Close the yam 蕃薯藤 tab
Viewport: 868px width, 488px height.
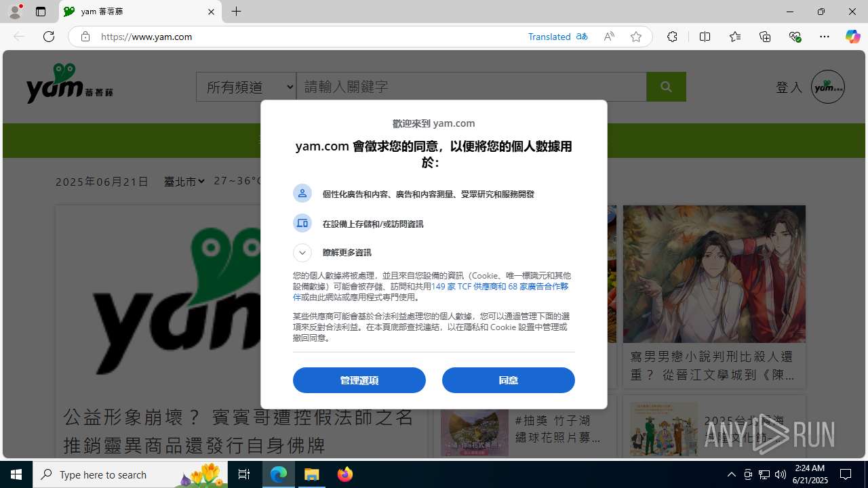[x=211, y=12]
